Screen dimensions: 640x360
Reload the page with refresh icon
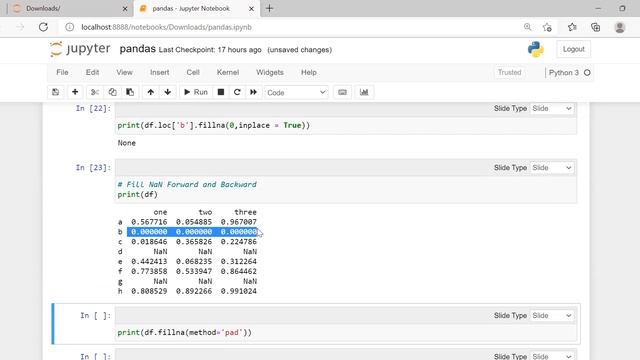tap(43, 27)
